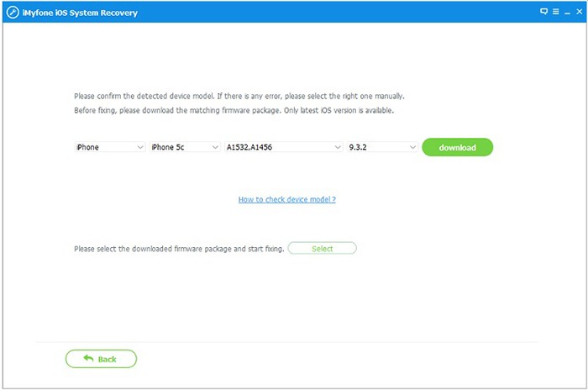Expand the iPhone device type dropdown
Viewport: 588px width, 390px height.
109,147
